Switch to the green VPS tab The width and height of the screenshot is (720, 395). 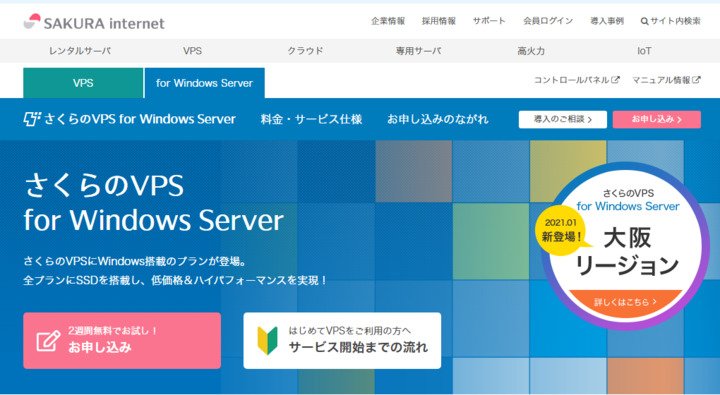pos(83,83)
